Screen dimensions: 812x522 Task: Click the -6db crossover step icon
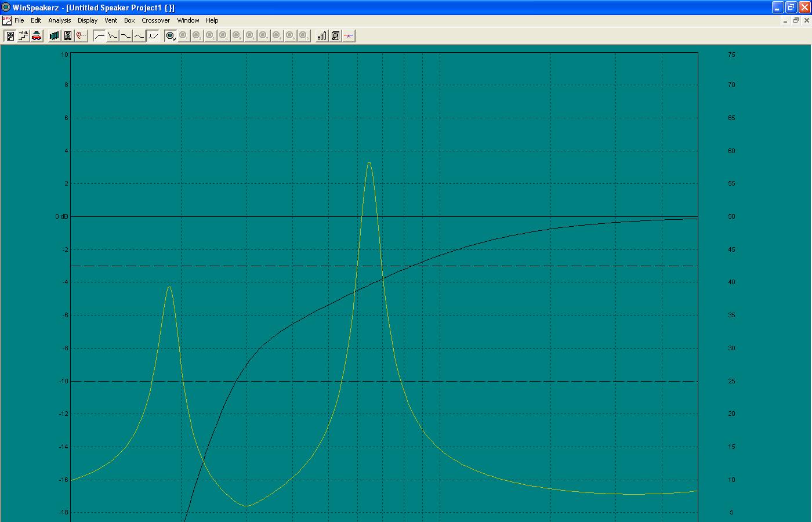tap(23, 36)
